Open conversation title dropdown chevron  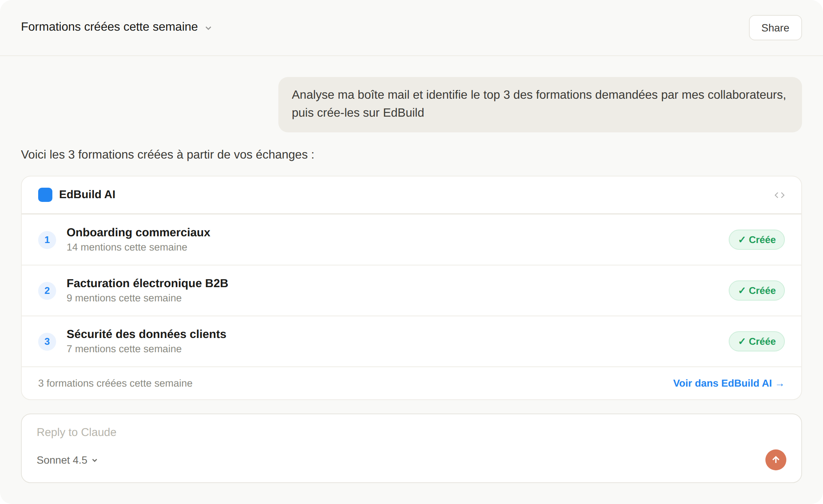208,28
